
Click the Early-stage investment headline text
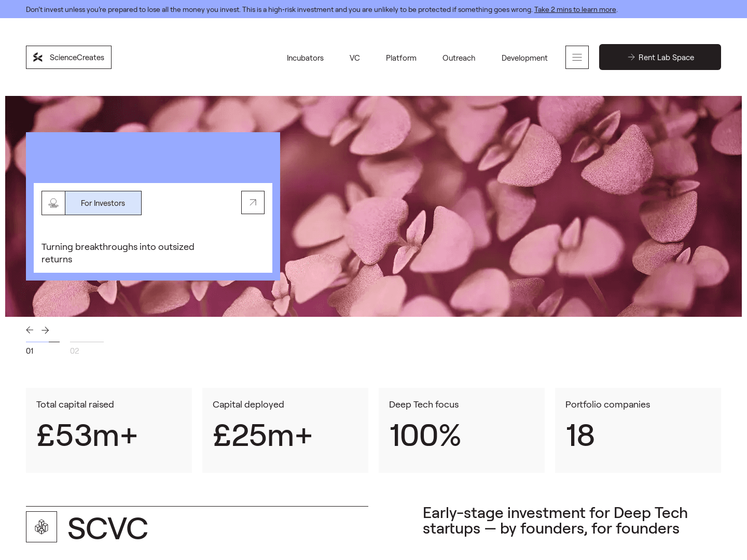tap(555, 521)
